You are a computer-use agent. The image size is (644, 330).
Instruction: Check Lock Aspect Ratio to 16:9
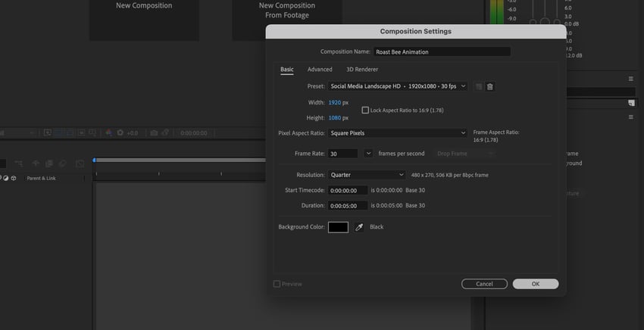click(365, 110)
